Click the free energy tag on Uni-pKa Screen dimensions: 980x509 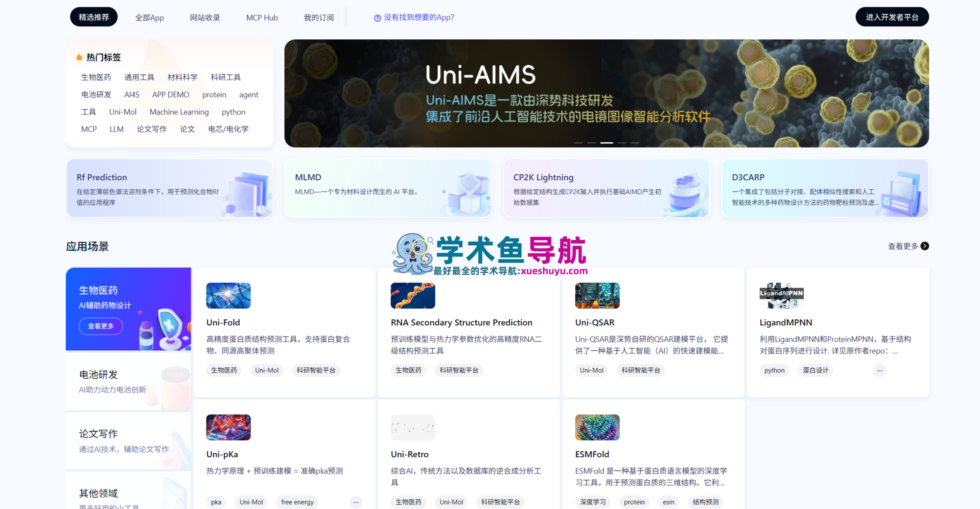coord(297,502)
